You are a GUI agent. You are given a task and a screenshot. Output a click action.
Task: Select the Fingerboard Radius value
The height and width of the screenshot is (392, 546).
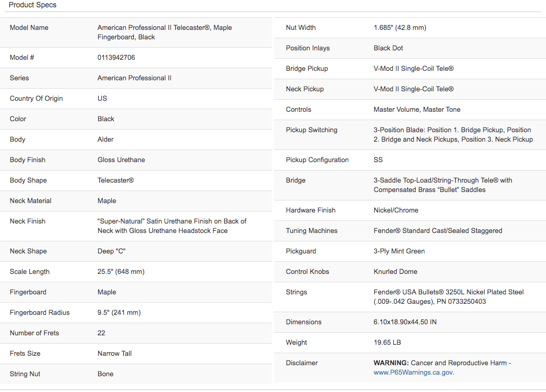point(119,313)
